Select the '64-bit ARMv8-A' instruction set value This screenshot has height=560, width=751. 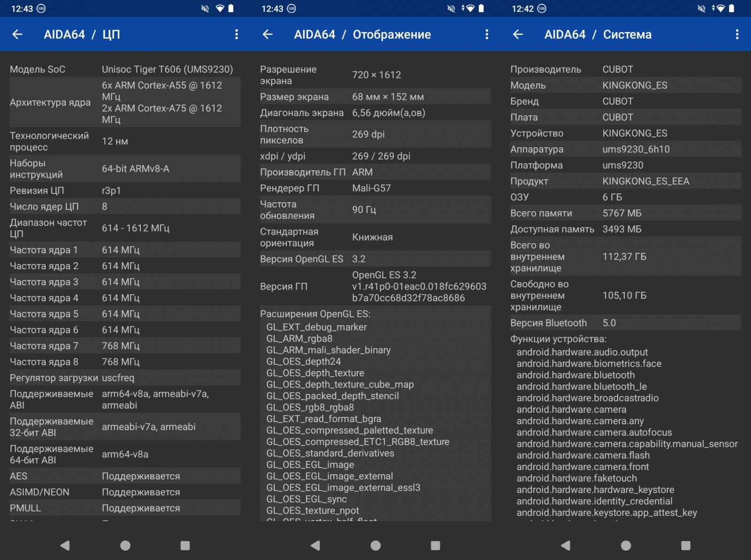click(x=136, y=168)
